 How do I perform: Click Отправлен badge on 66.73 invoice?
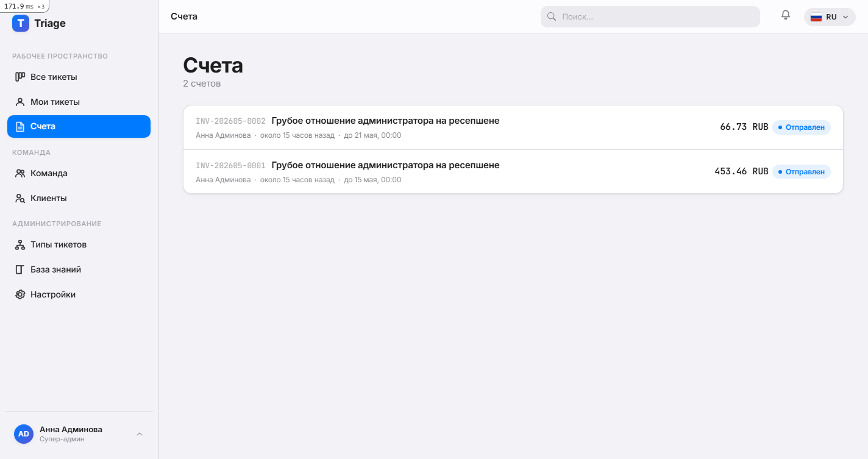point(802,127)
